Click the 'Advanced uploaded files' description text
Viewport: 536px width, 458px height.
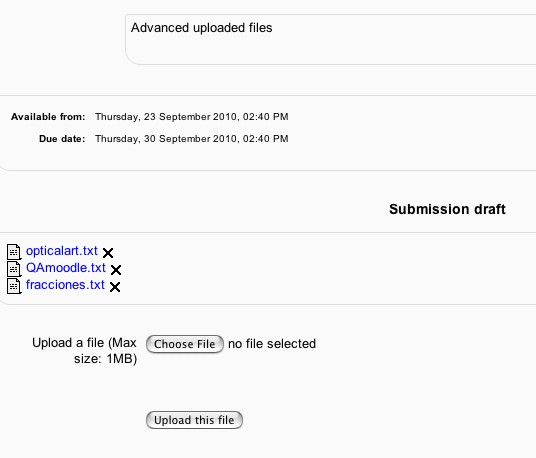(x=202, y=28)
